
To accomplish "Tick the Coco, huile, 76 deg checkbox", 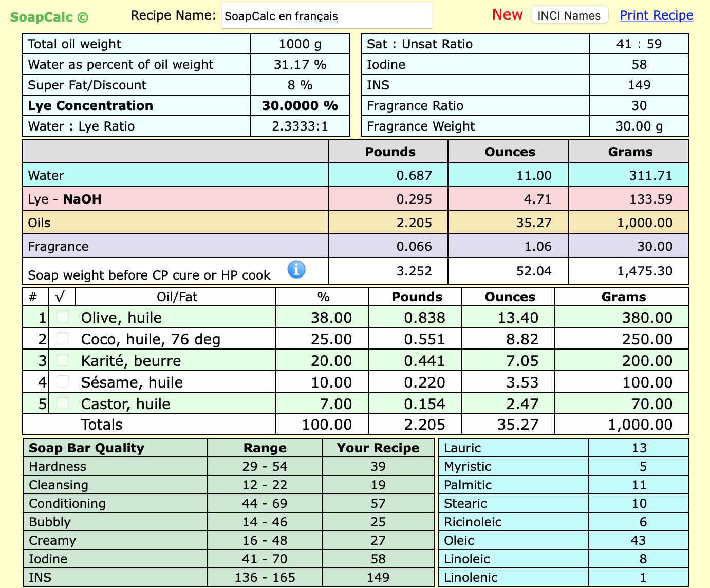I will [x=63, y=338].
